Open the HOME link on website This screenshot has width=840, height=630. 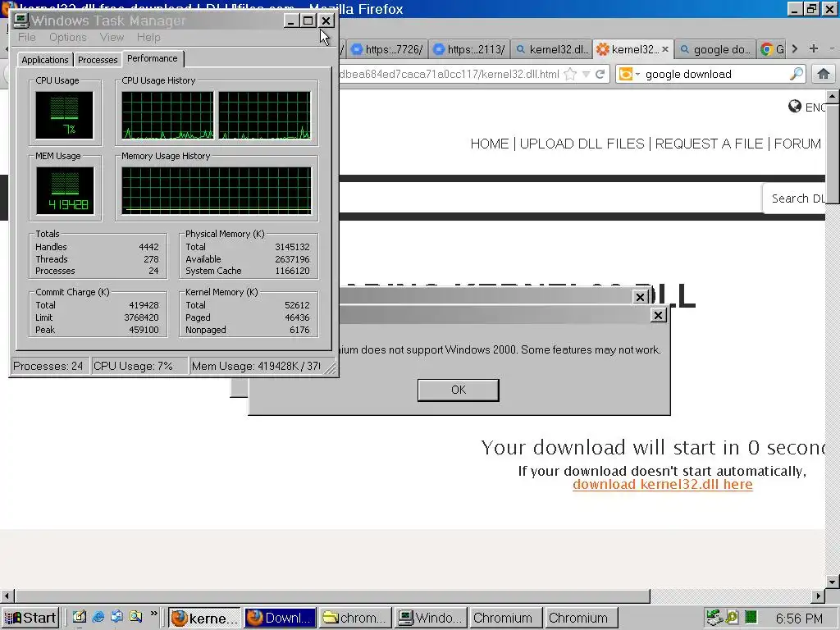[x=490, y=144]
